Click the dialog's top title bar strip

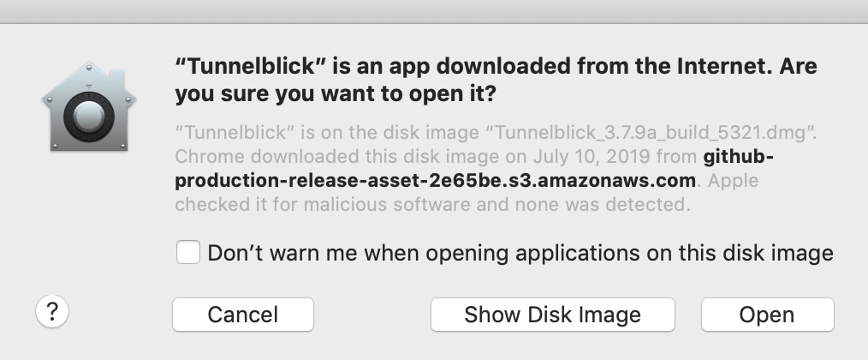[x=434, y=11]
